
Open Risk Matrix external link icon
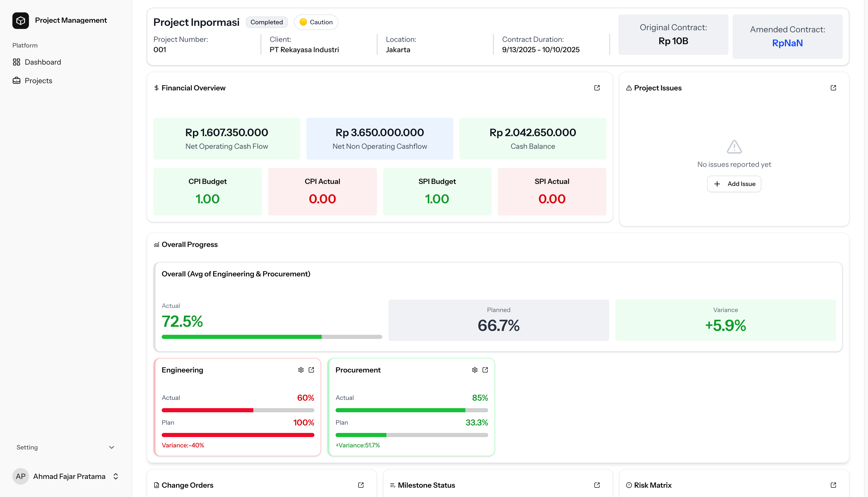point(834,485)
